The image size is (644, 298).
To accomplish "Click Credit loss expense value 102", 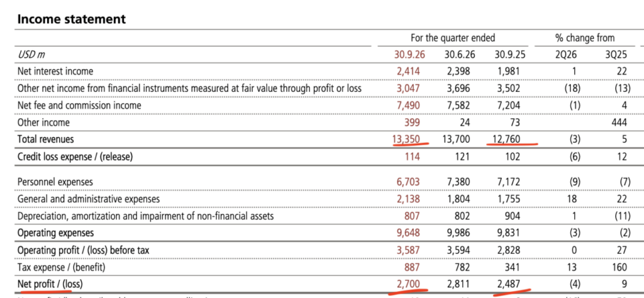I will coord(513,157).
